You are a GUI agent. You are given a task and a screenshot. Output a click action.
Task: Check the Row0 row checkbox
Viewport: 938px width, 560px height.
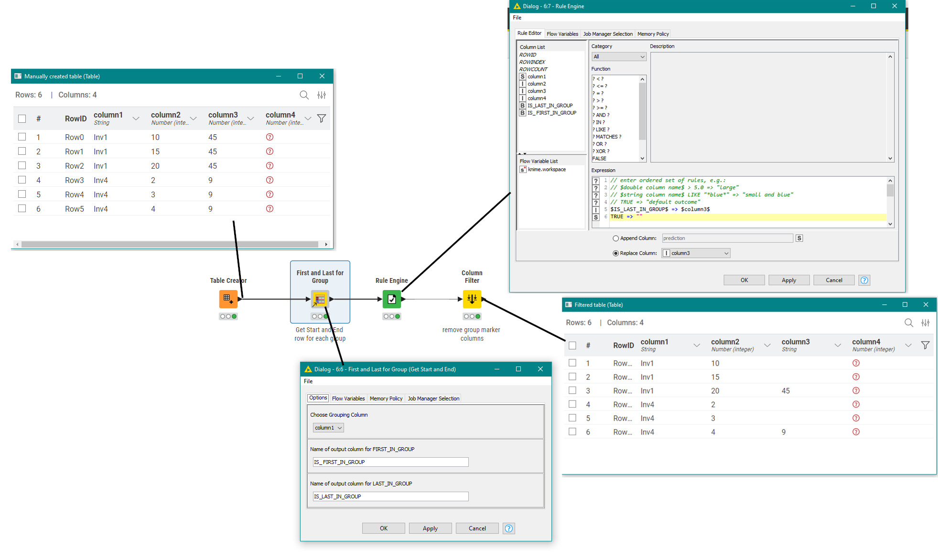coord(22,137)
